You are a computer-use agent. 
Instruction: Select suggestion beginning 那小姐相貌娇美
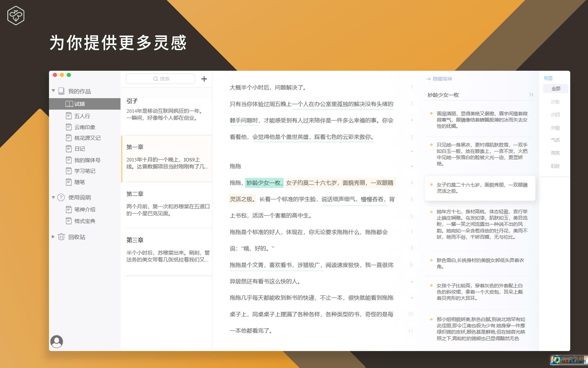481,329
